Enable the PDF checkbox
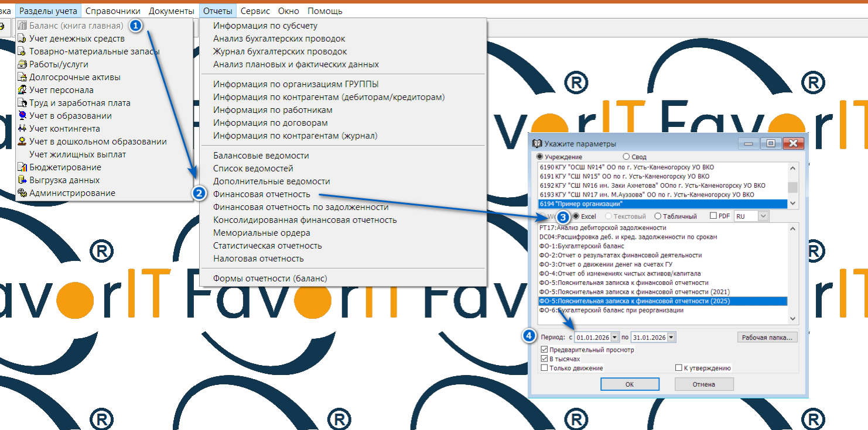Viewport: 868px width, 430px height. pos(713,216)
